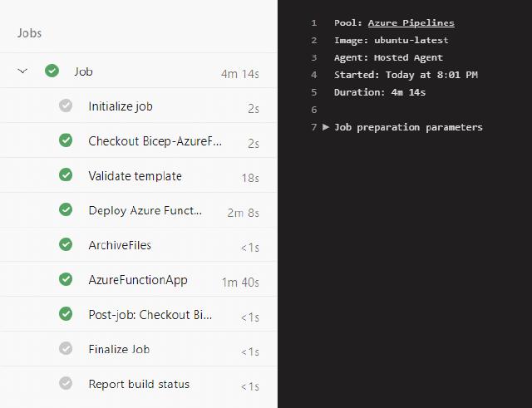Image resolution: width=532 pixels, height=408 pixels.
Task: Open the AzureFunctionApp step
Action: [x=138, y=280]
